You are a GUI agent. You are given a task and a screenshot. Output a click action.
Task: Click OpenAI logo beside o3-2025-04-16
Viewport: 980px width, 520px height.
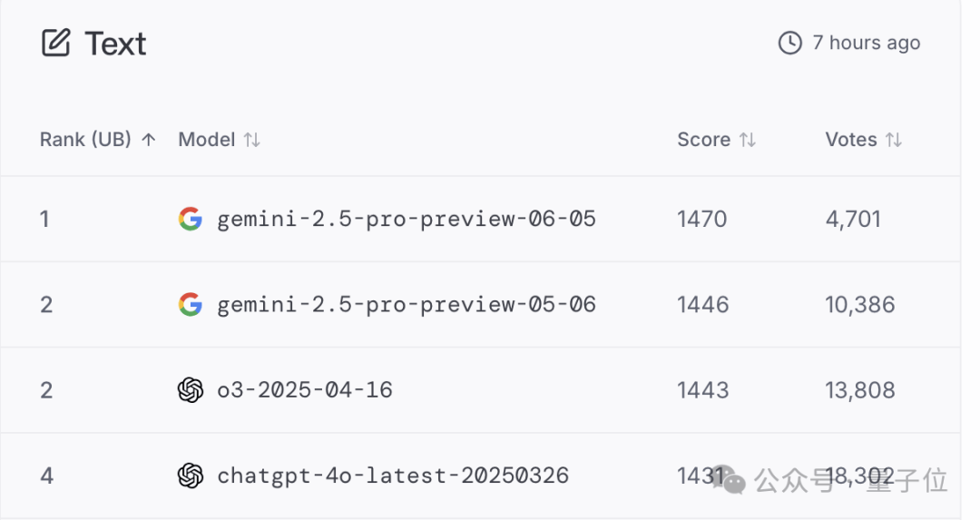[x=191, y=390]
